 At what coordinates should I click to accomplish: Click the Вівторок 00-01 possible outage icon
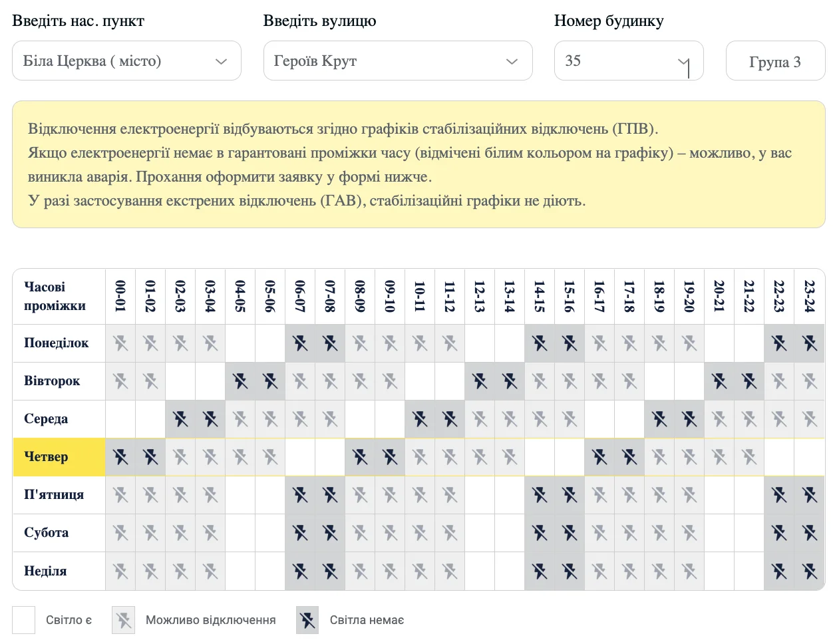(x=120, y=381)
